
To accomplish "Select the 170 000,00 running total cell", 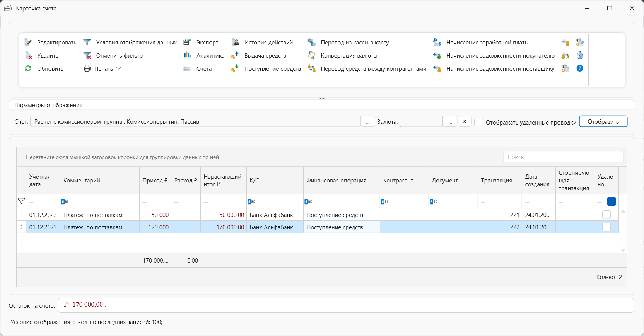I will pos(224,227).
